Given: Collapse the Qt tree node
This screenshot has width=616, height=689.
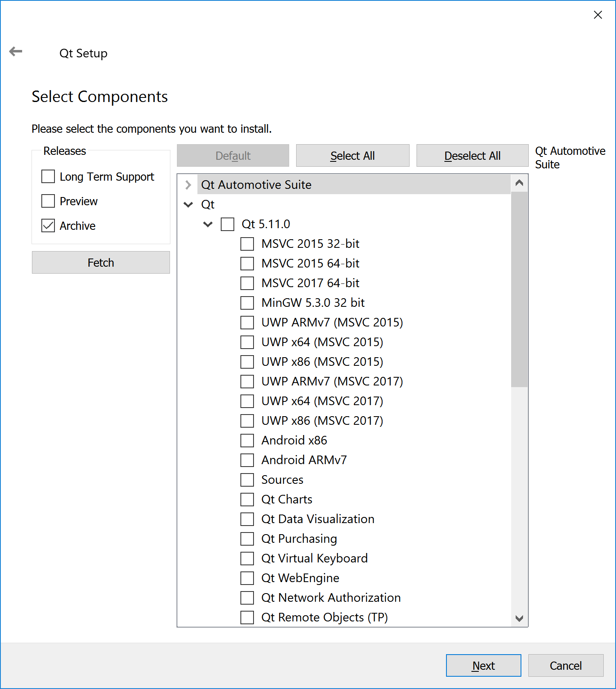Looking at the screenshot, I should 188,204.
